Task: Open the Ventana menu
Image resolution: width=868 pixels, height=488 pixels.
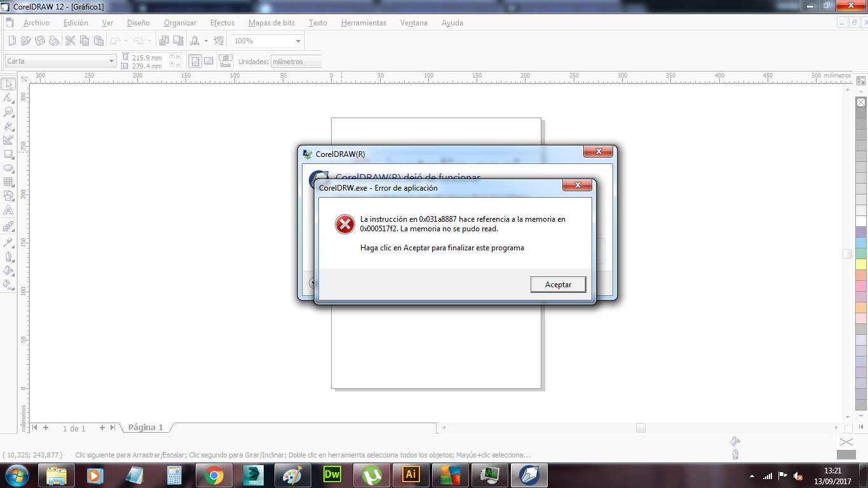Action: click(x=414, y=23)
